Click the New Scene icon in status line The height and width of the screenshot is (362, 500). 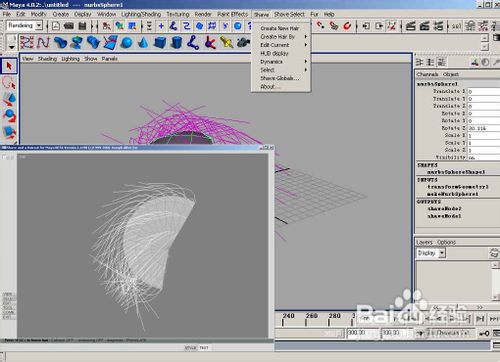pyautogui.click(x=56, y=26)
